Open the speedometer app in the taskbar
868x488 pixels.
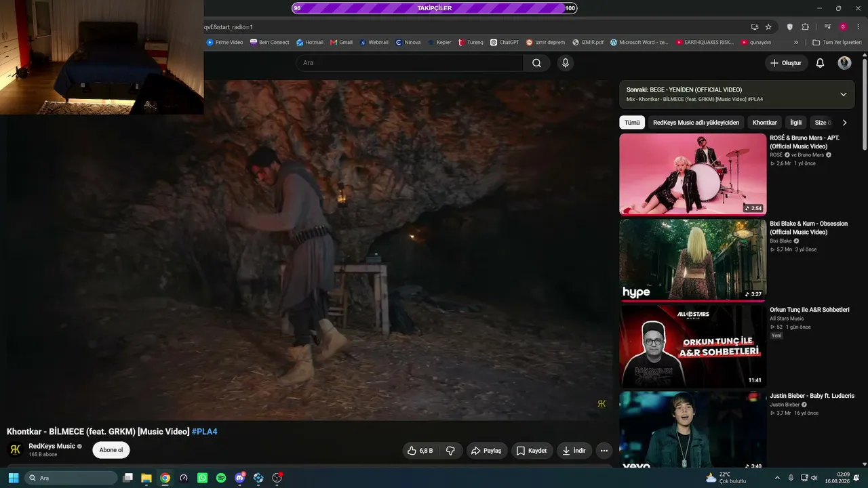184,478
